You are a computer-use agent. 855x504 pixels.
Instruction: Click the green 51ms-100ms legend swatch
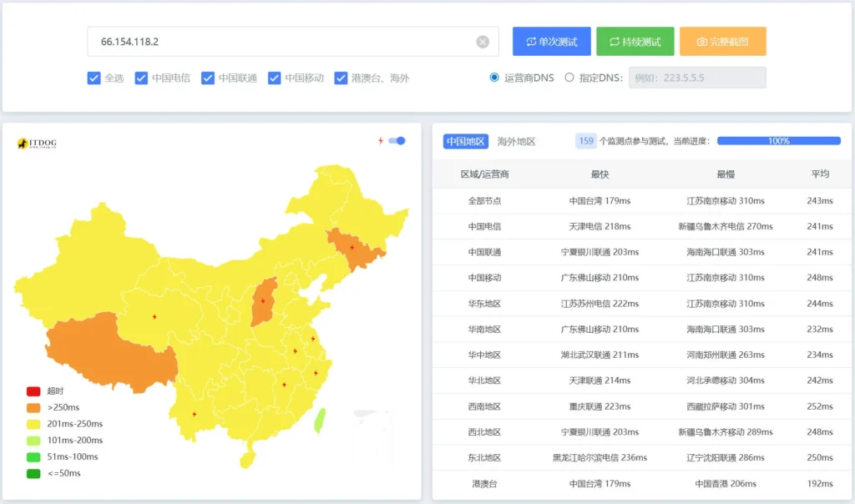pyautogui.click(x=33, y=456)
